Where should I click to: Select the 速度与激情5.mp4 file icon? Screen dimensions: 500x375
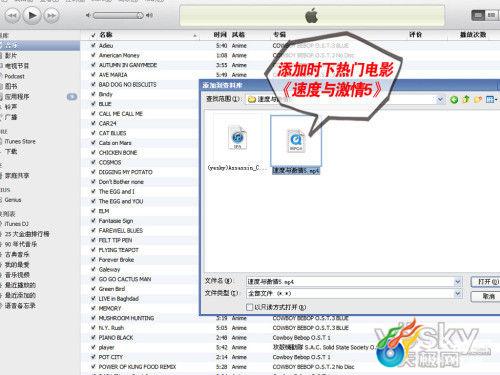[296, 141]
